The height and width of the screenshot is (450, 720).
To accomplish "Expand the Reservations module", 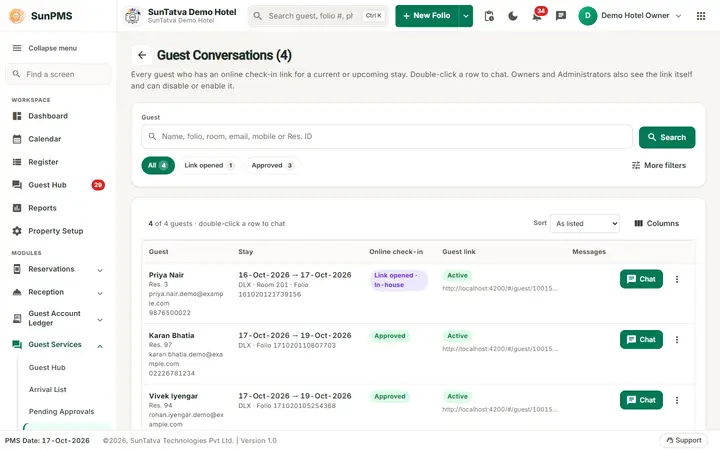I will tap(57, 270).
